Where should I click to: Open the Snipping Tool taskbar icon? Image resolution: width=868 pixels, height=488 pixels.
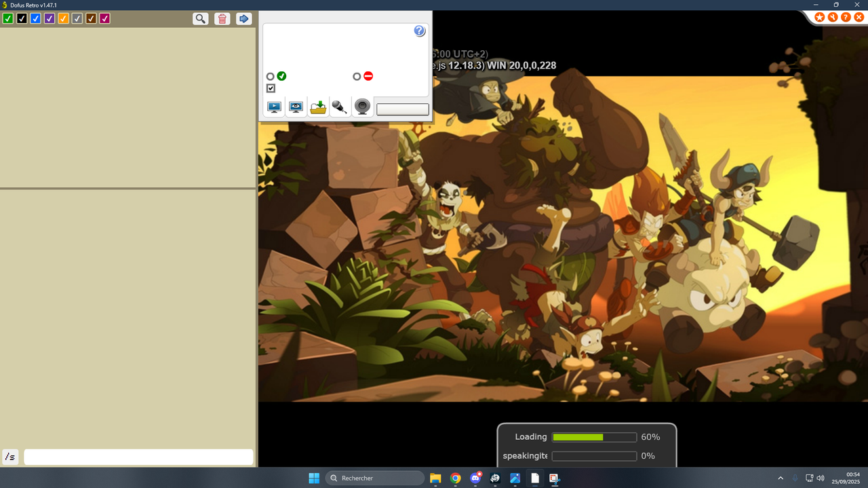(x=555, y=478)
